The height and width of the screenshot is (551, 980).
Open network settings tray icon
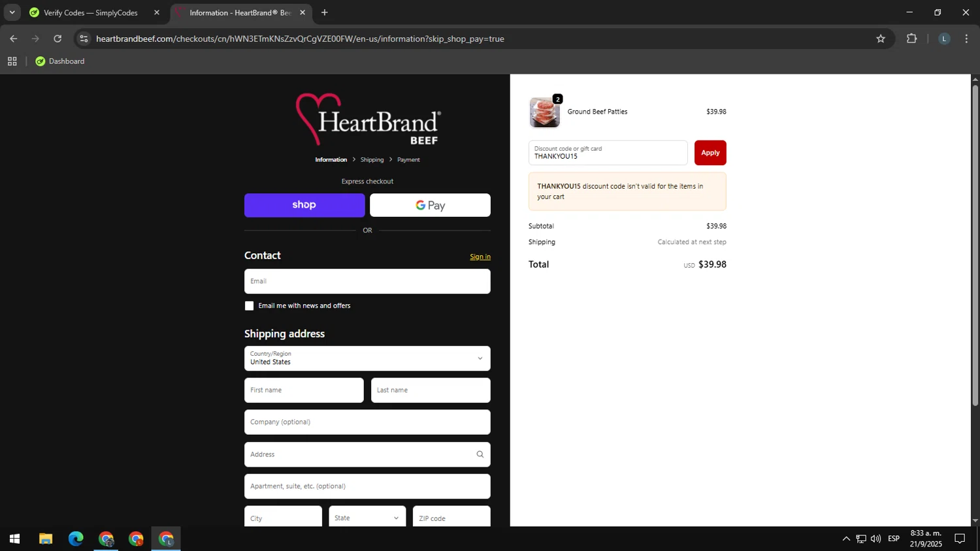[x=861, y=539]
